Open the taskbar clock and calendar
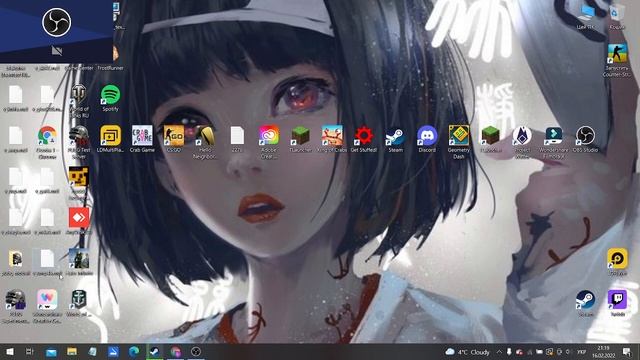Image resolution: width=640 pixels, height=360 pixels. [x=603, y=351]
